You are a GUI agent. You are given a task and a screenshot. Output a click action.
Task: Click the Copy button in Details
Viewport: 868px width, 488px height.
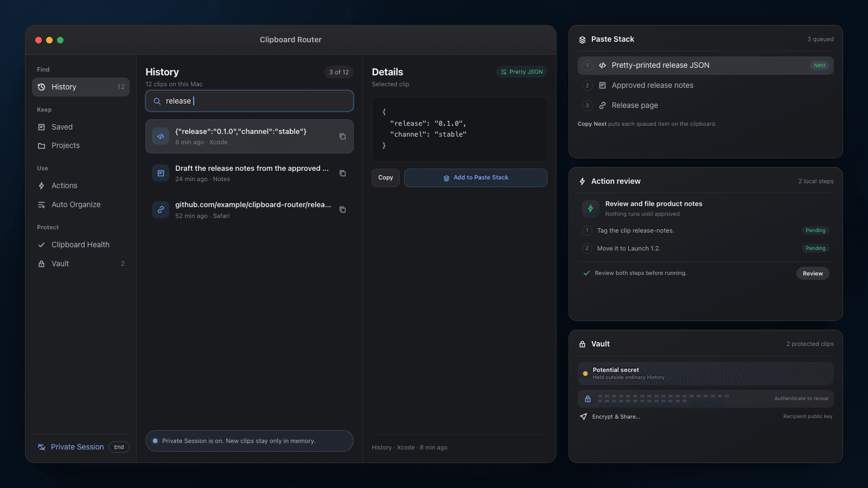coord(386,178)
